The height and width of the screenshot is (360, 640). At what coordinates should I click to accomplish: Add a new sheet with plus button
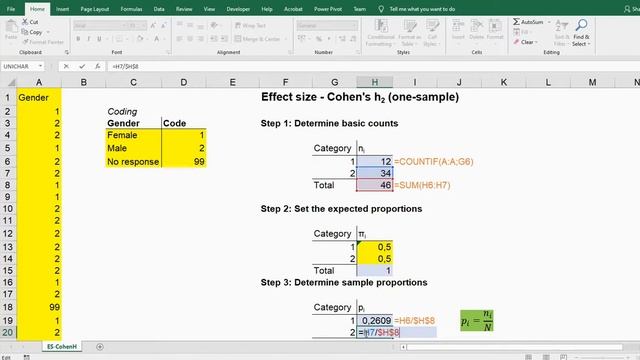(x=100, y=347)
